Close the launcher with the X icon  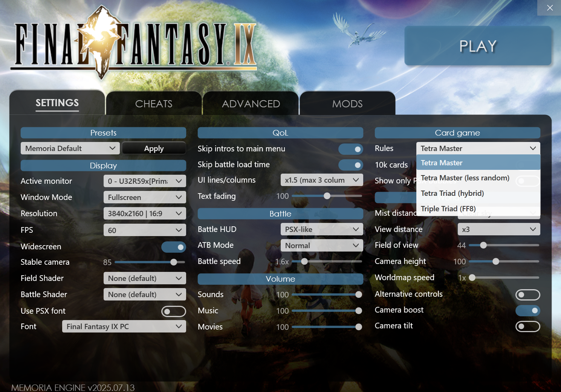click(550, 8)
